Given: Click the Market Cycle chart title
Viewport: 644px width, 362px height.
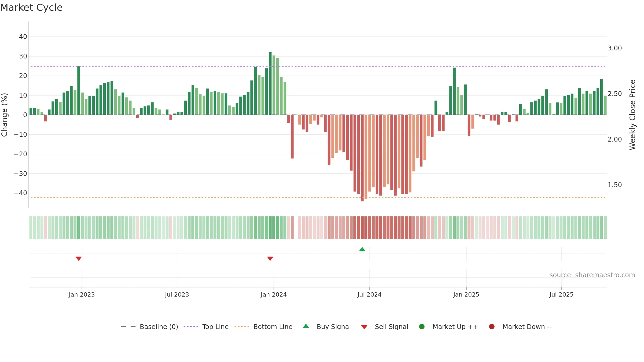Looking at the screenshot, I should pos(31,8).
